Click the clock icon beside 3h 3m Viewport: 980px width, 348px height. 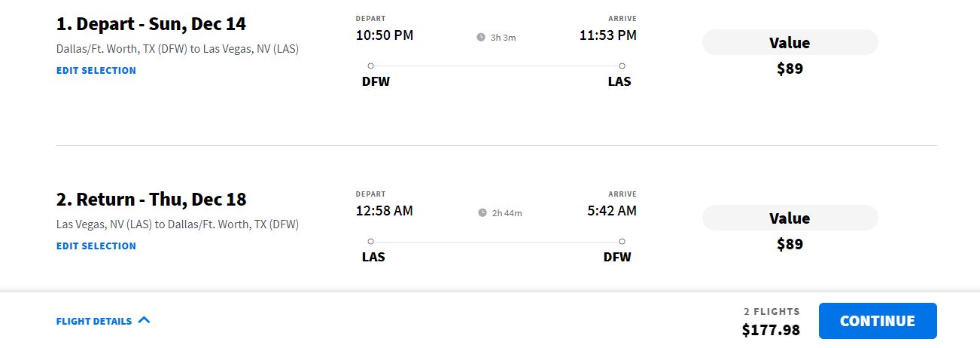[481, 37]
